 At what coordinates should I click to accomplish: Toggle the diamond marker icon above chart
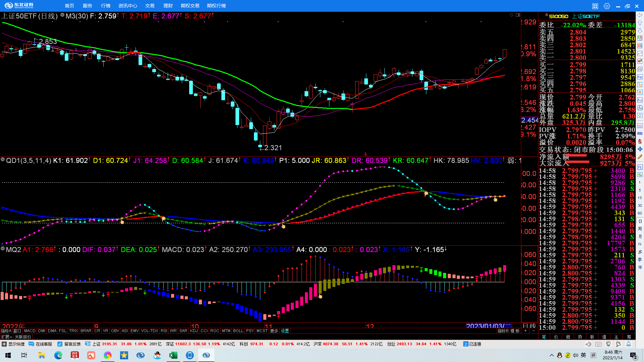point(512,15)
